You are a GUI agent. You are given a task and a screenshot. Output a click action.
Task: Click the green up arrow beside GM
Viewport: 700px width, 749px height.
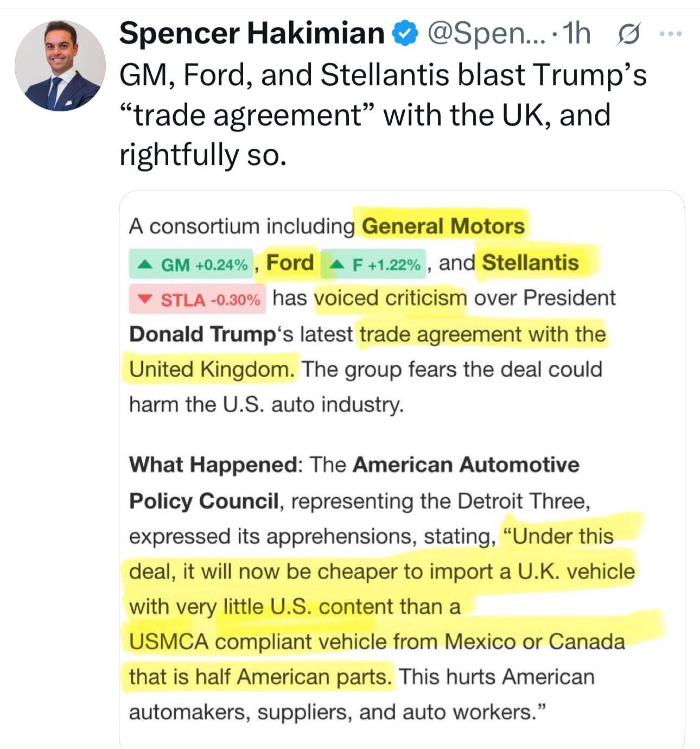tap(144, 264)
